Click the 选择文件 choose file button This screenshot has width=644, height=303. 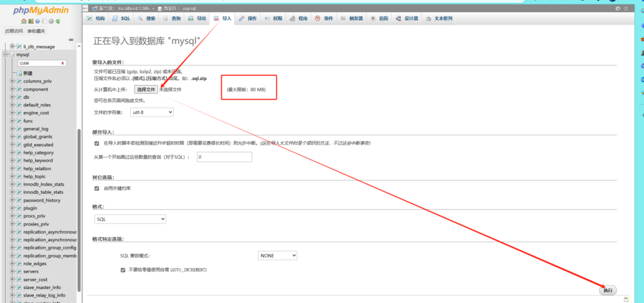146,89
